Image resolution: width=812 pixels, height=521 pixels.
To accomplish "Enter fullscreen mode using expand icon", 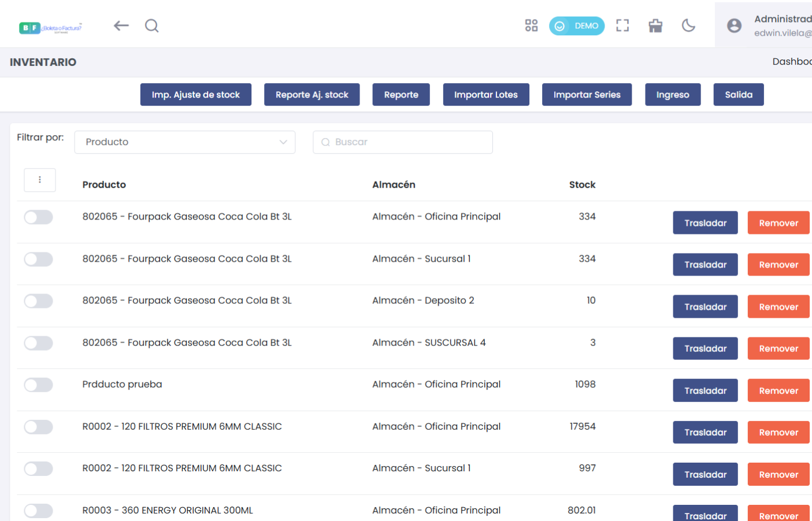I will [622, 25].
